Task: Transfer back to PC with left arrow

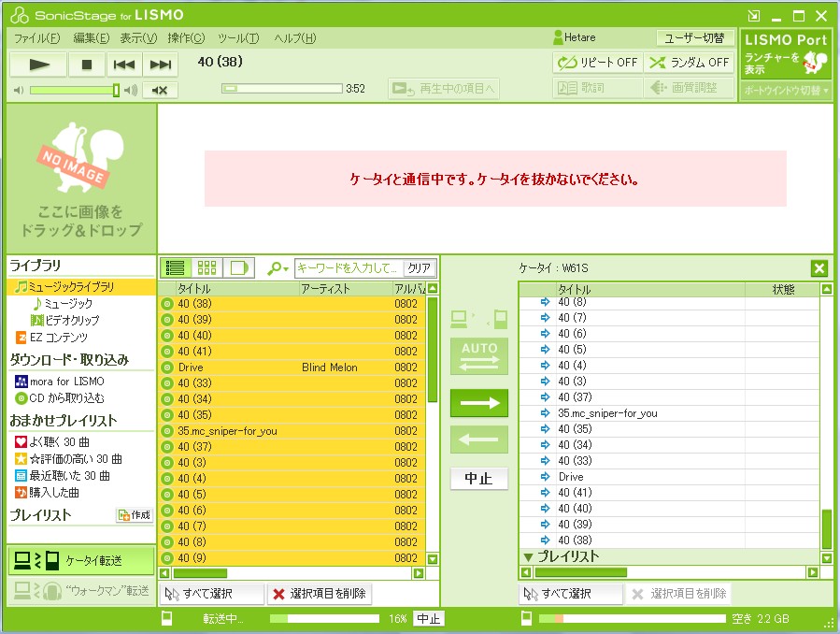Action: 479,439
